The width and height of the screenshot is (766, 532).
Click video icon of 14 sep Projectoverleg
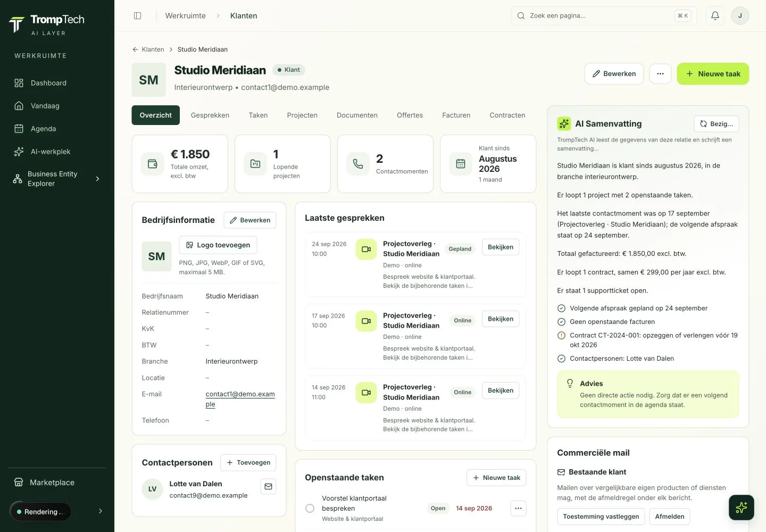coord(366,393)
